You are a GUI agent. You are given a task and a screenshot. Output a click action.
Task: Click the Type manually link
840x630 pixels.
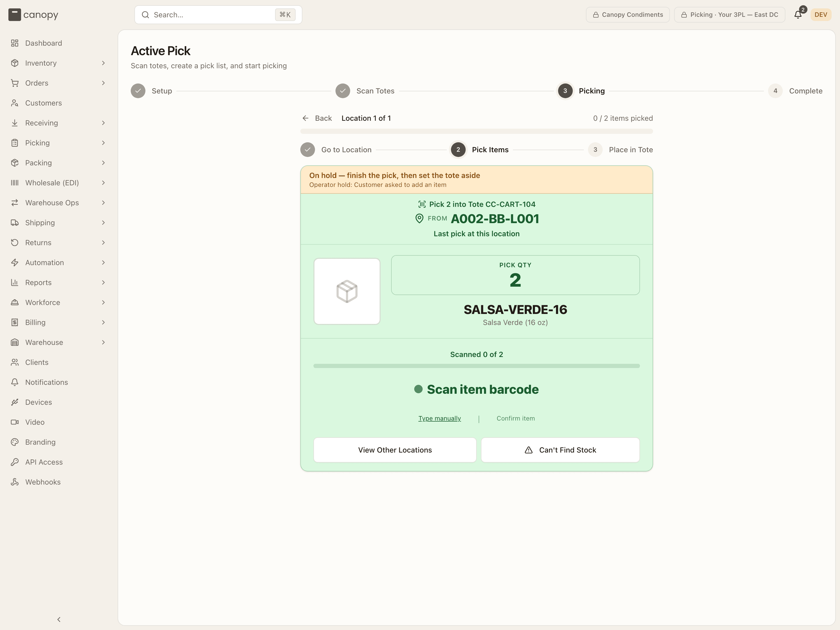[x=439, y=418]
